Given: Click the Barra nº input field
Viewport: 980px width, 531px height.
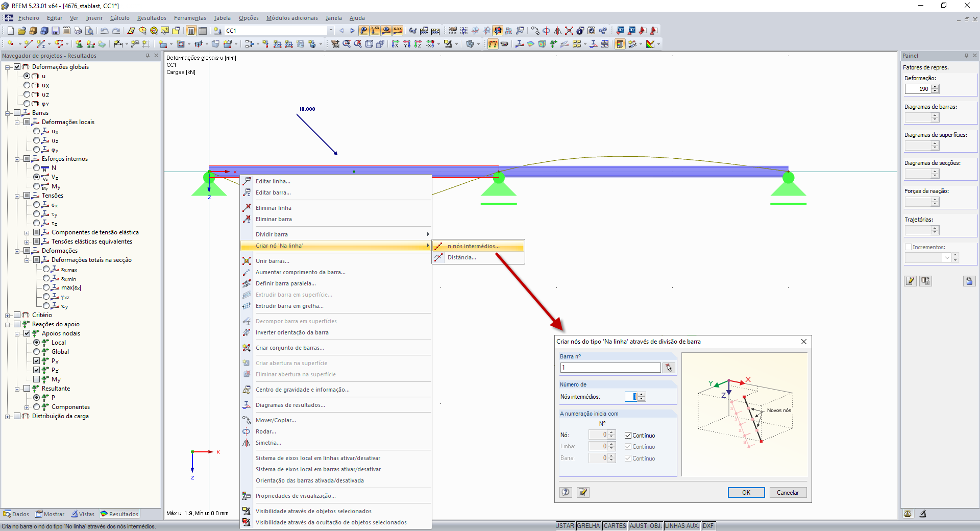Looking at the screenshot, I should [x=610, y=368].
